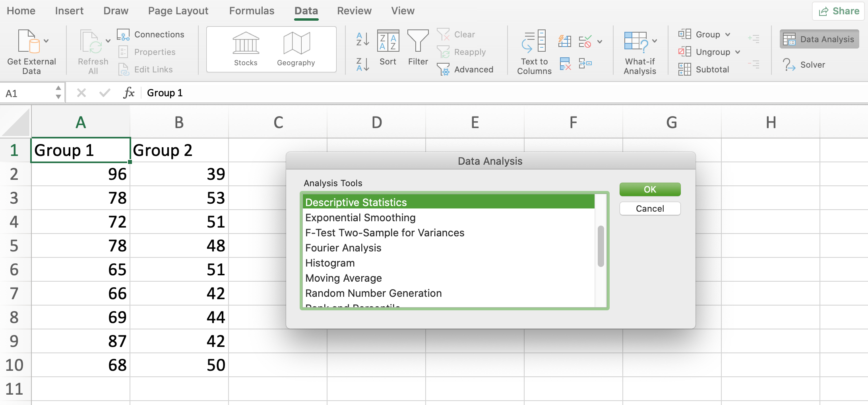Image resolution: width=868 pixels, height=405 pixels.
Task: Click the Data Analysis ribbon button
Action: coord(819,39)
